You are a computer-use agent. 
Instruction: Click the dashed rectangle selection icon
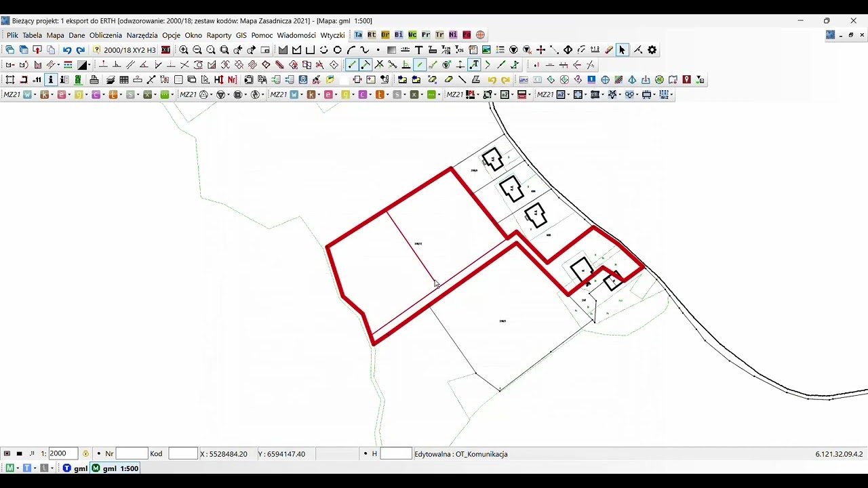click(10, 80)
